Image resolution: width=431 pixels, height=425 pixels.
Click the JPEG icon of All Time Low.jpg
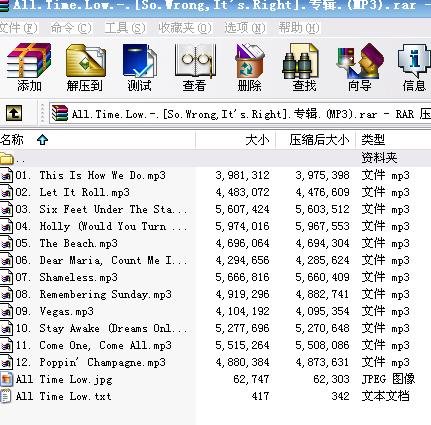(7, 379)
